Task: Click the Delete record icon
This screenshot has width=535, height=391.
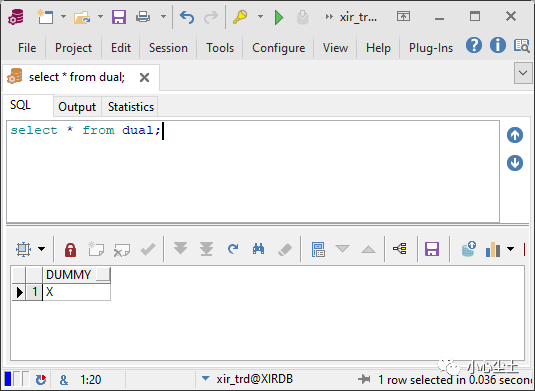Action: click(122, 250)
